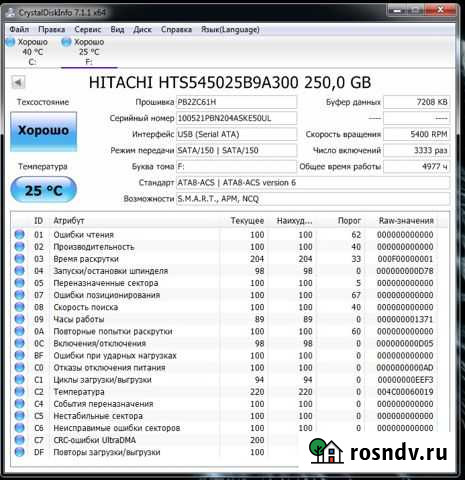Click status icon for CRC-ошибки UltraDMA
The height and width of the screenshot is (480, 465).
(x=20, y=440)
